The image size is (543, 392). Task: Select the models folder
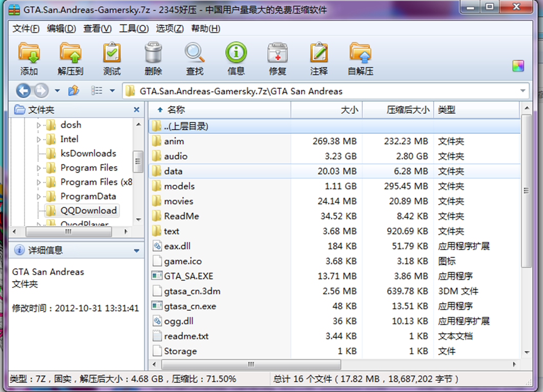(335, 186)
